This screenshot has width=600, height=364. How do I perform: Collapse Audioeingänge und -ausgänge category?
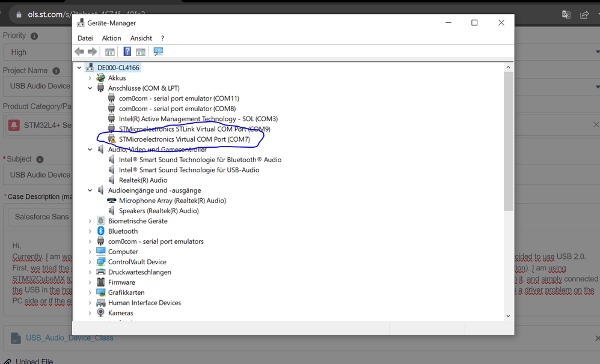[x=90, y=190]
